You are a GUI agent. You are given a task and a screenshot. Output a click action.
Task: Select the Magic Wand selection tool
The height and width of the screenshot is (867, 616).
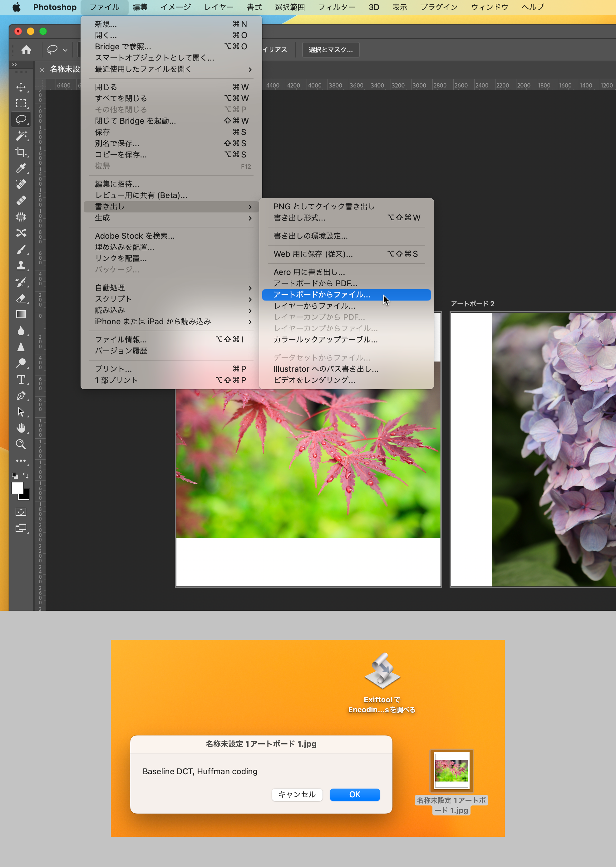[21, 135]
